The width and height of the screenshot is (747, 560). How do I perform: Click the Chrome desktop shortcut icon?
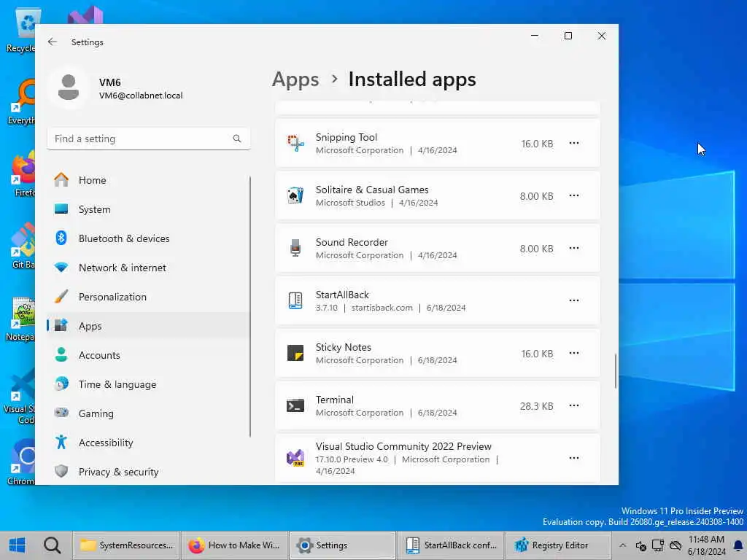pos(24,456)
